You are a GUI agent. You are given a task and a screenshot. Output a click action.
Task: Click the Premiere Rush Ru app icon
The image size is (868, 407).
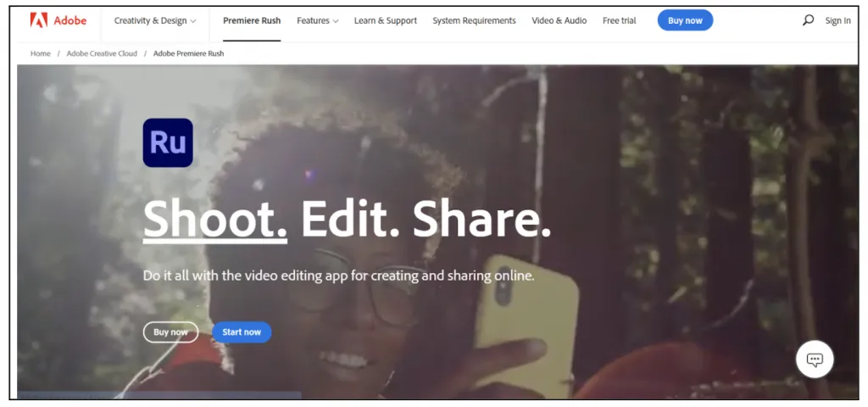point(168,142)
